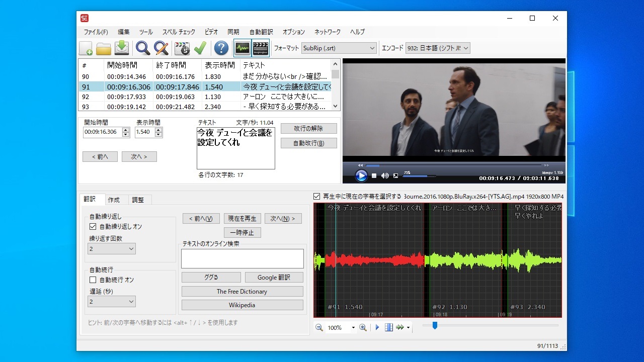This screenshot has height=362, width=644.
Task: Click the Google 翻訳 button
Action: pos(274,277)
